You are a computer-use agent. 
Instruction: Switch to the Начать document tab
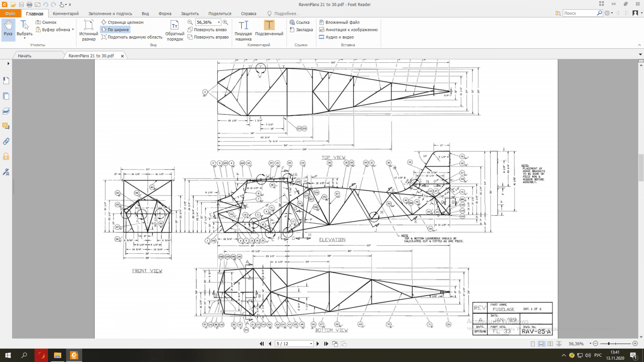pos(25,56)
